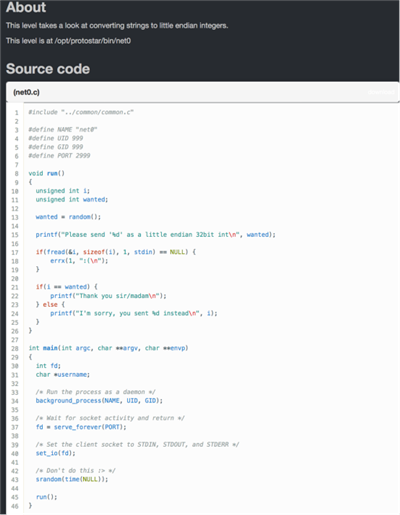Click the download link for net0.c
Screen dimensions: 400x515
coord(381,92)
